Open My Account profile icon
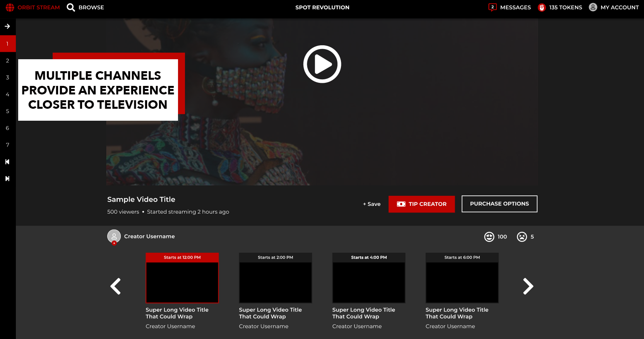Viewport: 644px width, 339px height. point(593,7)
